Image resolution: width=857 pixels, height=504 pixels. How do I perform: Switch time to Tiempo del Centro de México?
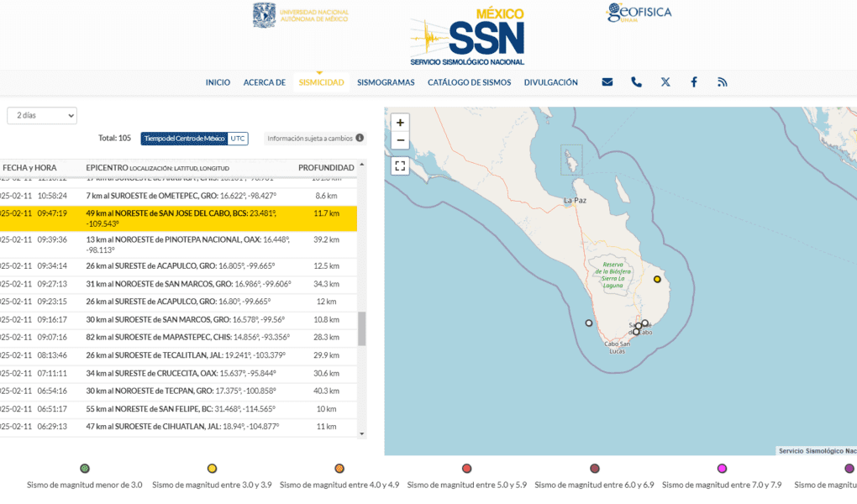click(x=184, y=139)
